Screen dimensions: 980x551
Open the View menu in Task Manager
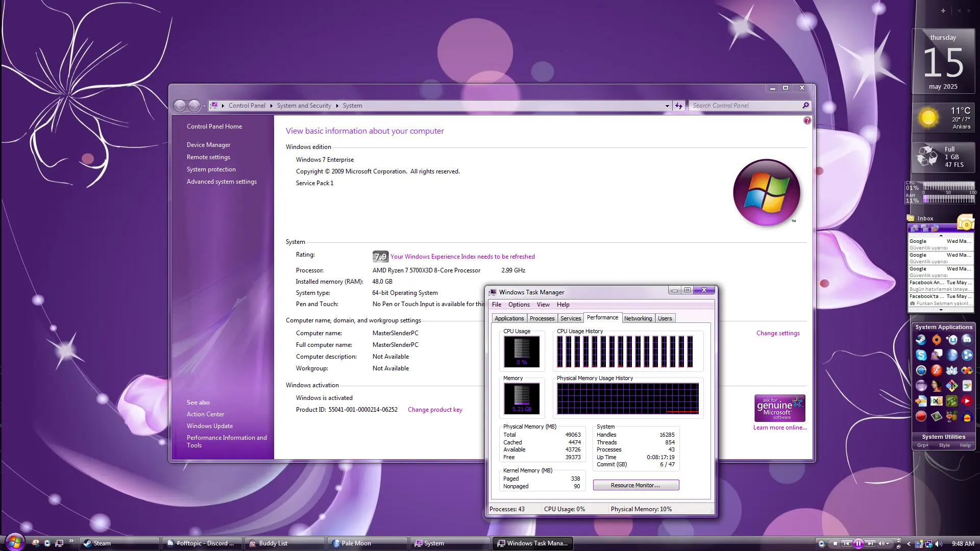click(x=543, y=305)
